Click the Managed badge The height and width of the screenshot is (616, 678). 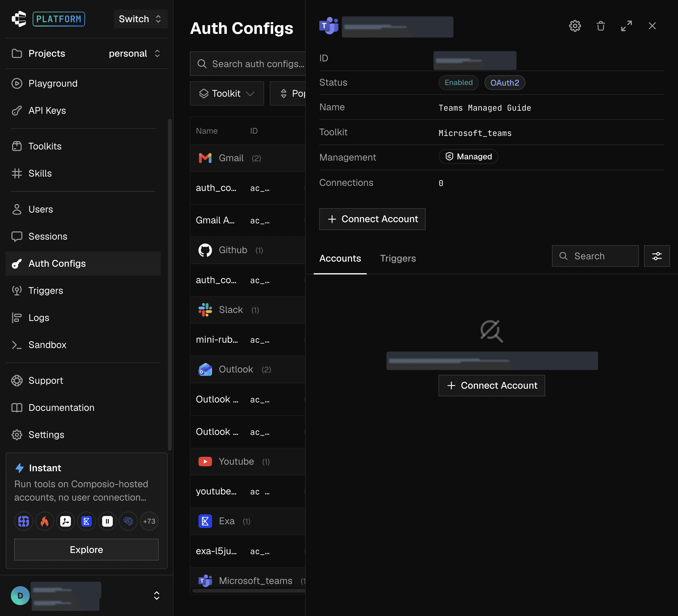[468, 157]
